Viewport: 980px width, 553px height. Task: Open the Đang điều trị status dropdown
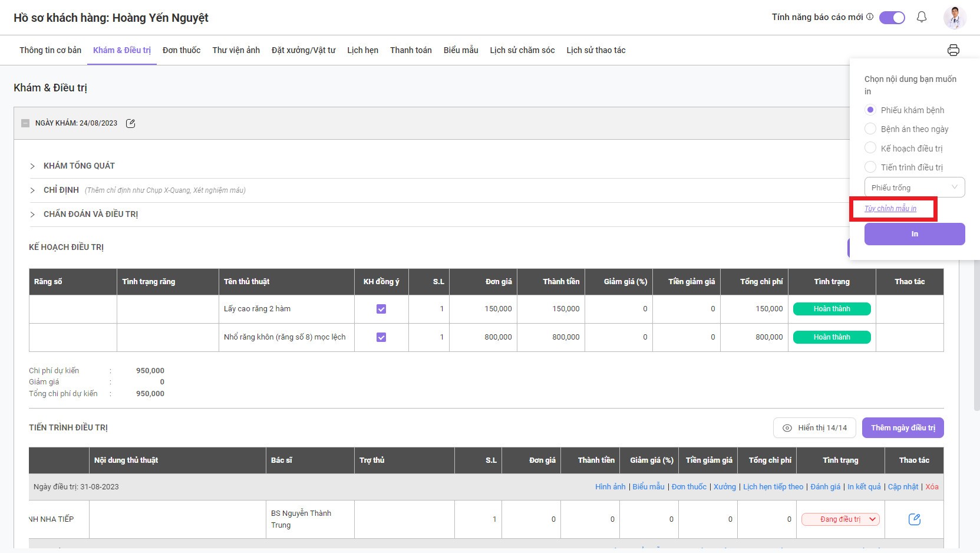(x=840, y=519)
